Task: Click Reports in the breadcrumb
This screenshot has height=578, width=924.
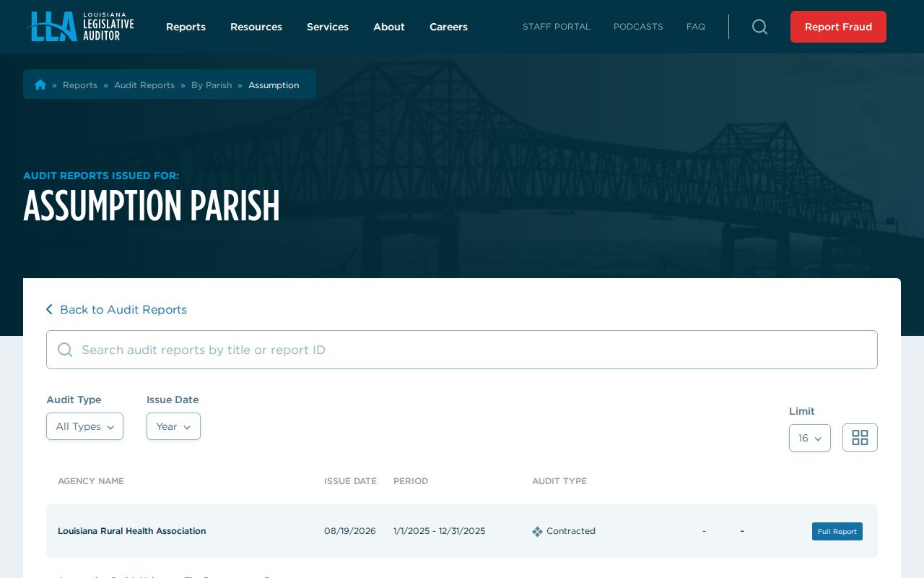Action: (80, 85)
